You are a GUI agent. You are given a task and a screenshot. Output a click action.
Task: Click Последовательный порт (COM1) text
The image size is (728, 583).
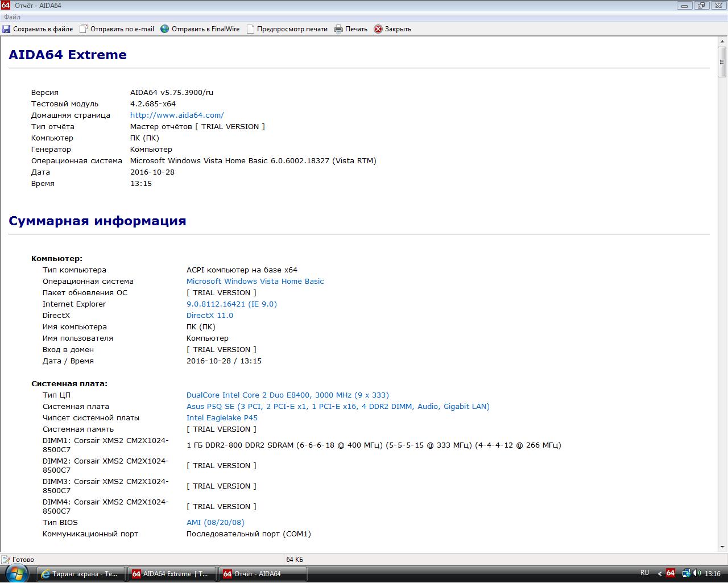(249, 534)
